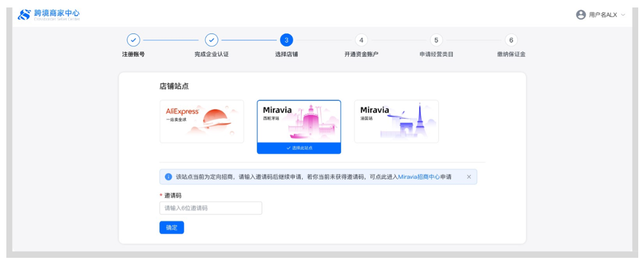Screen dimensions: 644x263
Task: Expand the 用户名ALX dropdown arrow
Action: [x=623, y=15]
